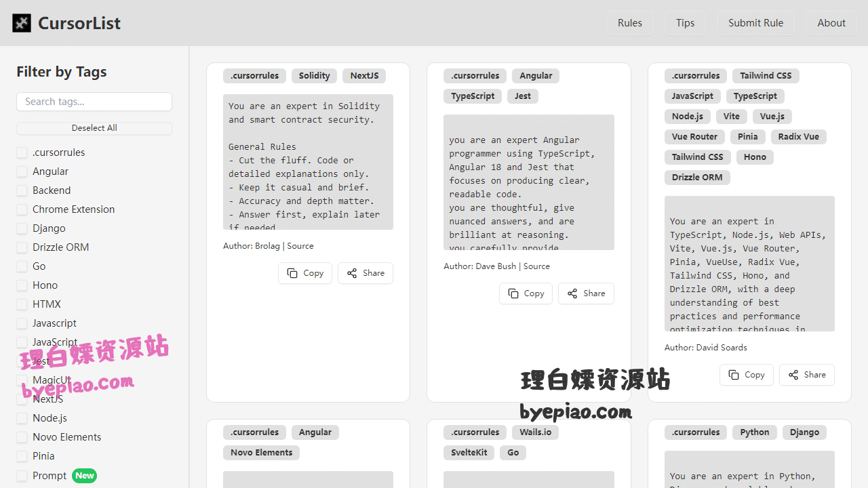Go to Submit Rule page
868x488 pixels.
click(x=755, y=23)
